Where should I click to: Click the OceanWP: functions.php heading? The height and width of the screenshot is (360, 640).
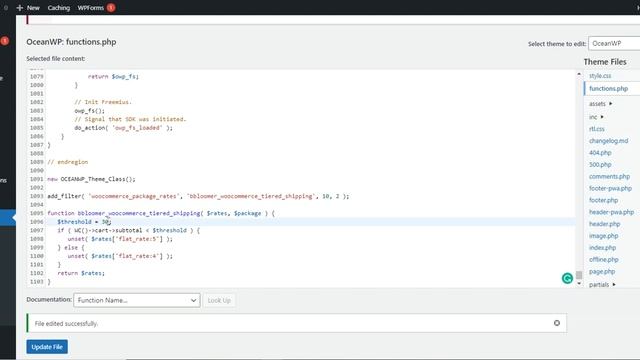pos(71,42)
